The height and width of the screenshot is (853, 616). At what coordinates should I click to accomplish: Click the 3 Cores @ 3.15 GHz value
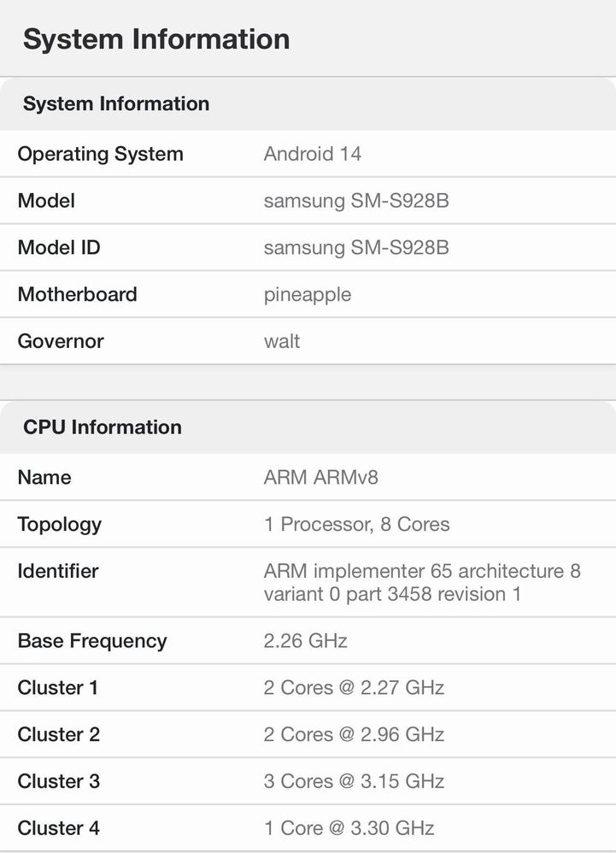(354, 780)
